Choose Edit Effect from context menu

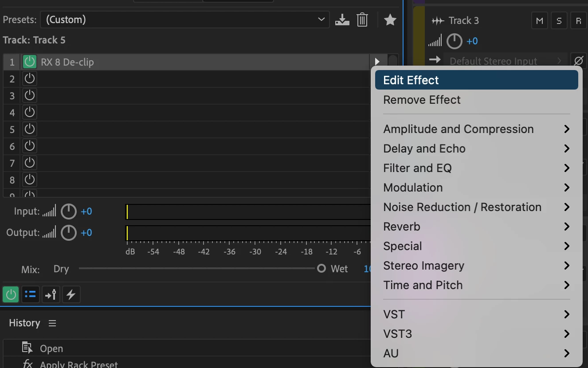click(477, 80)
